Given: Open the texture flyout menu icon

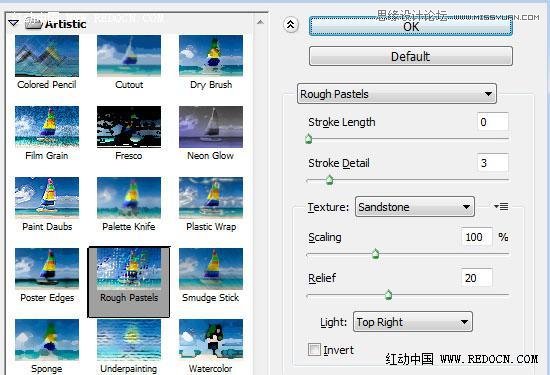Looking at the screenshot, I should coord(501,207).
